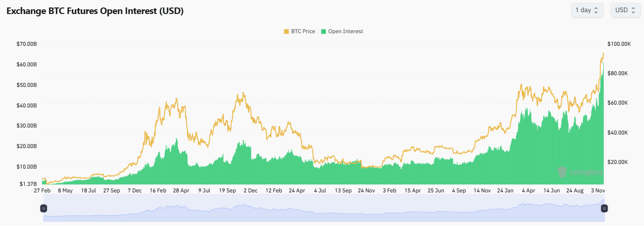Click the mini overview chart in range selector
Viewport: 644px width, 226px height.
[x=324, y=208]
